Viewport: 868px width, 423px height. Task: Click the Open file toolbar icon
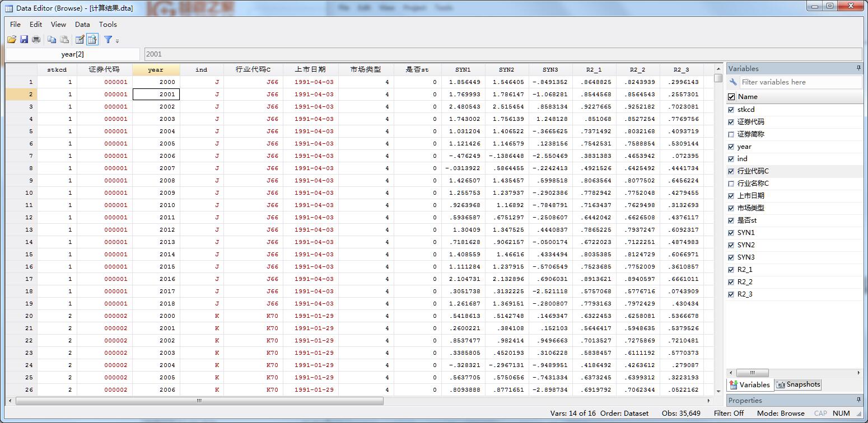point(11,39)
